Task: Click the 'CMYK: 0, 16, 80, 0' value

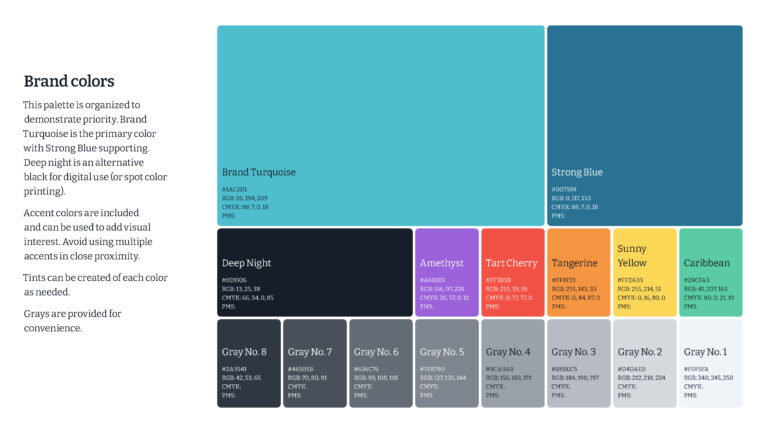Action: [641, 298]
